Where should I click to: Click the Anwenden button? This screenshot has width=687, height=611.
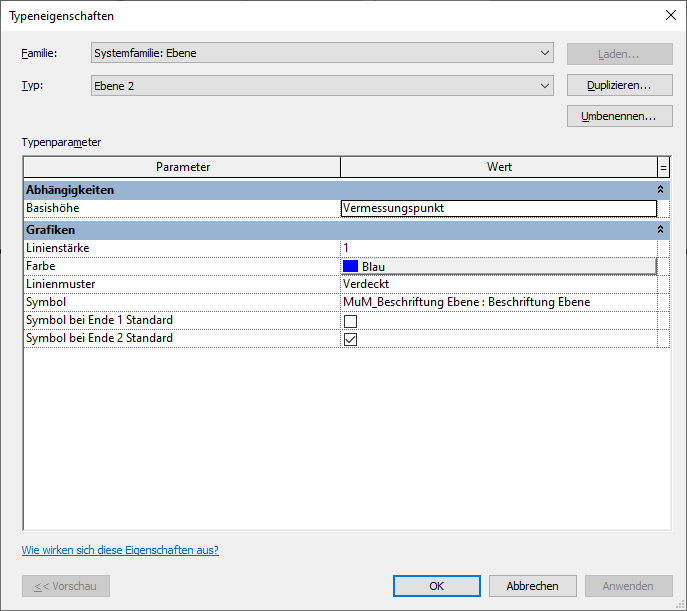click(628, 586)
